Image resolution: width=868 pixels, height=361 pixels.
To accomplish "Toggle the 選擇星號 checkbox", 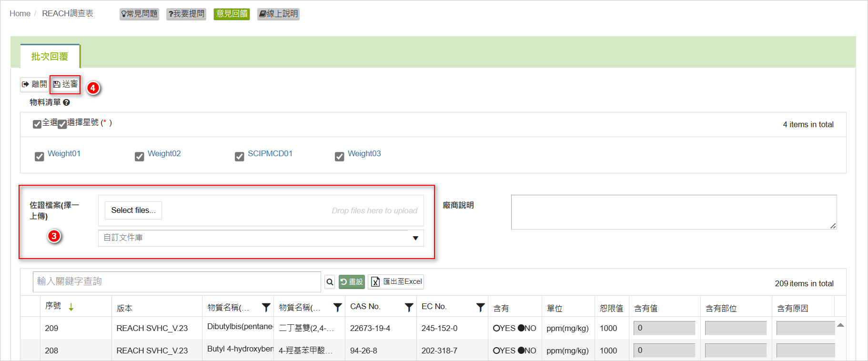I will (62, 124).
